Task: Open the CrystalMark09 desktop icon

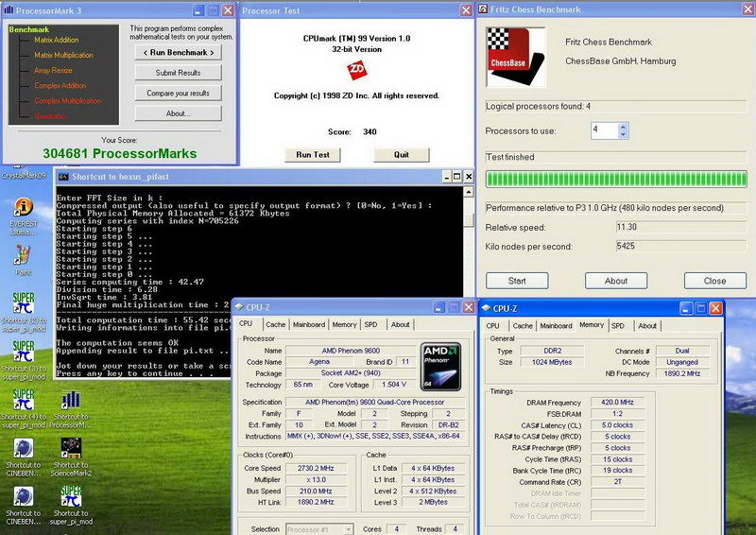Action: coord(23,173)
